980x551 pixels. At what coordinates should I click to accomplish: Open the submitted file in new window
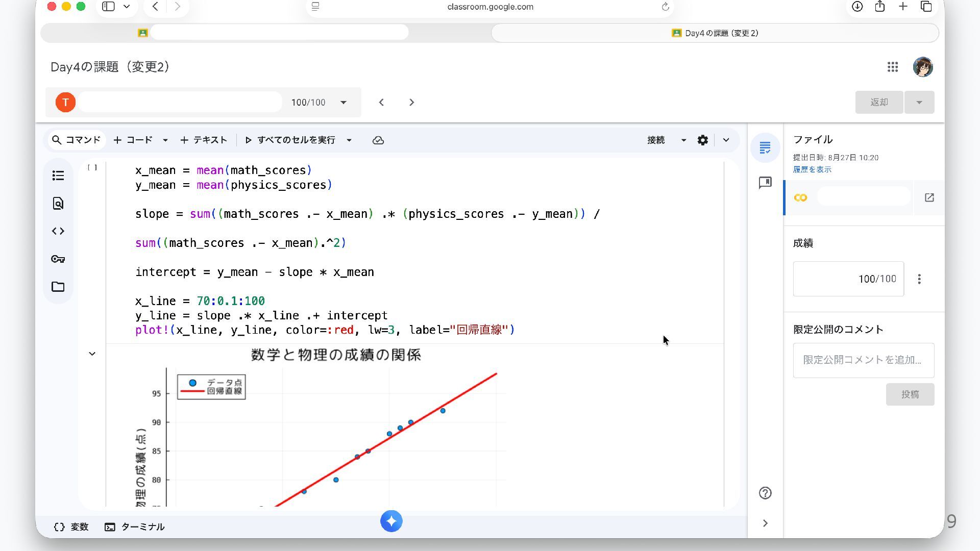click(x=929, y=197)
